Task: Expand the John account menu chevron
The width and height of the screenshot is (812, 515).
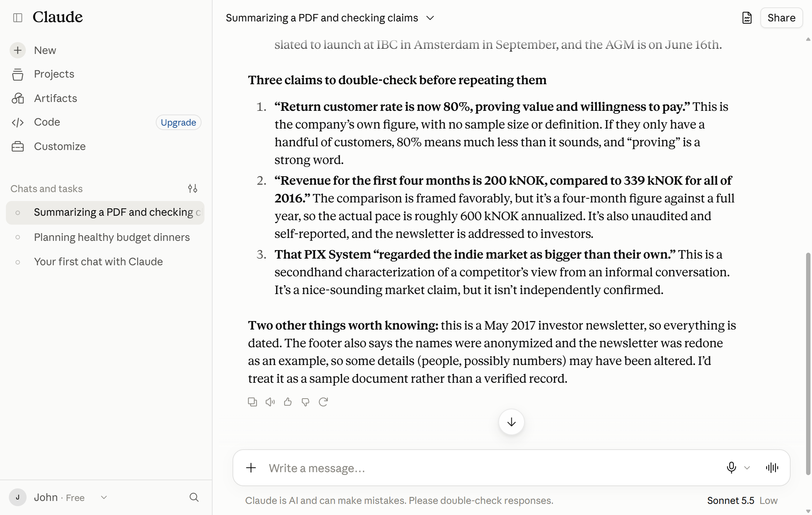Action: coord(104,497)
